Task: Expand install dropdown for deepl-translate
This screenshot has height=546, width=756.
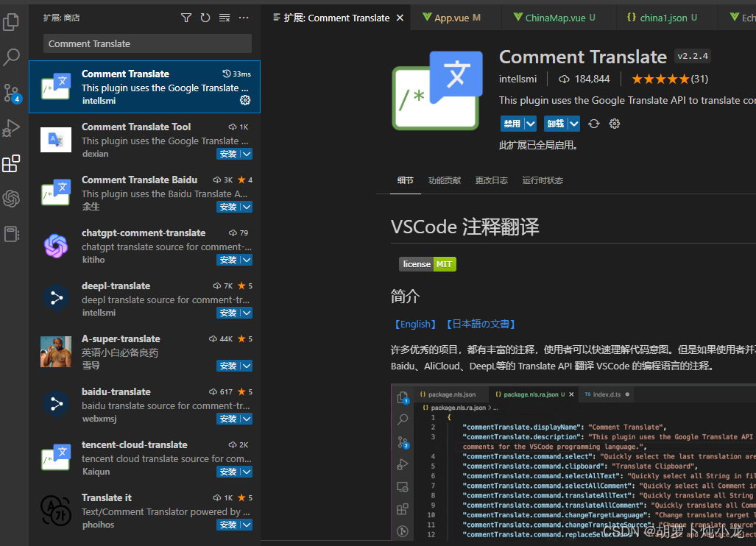Action: pyautogui.click(x=247, y=313)
